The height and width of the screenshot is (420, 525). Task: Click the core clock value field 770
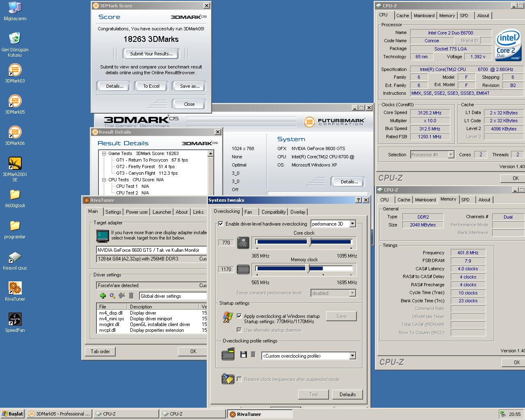226,243
